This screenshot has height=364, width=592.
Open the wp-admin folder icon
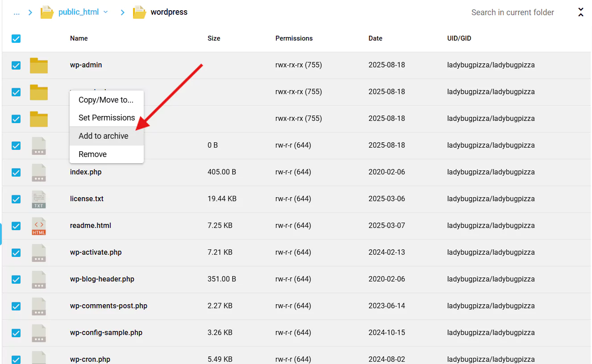coord(39,65)
